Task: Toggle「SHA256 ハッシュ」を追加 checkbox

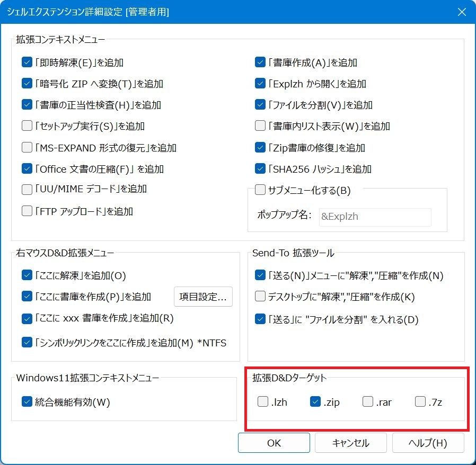Action: [x=260, y=169]
